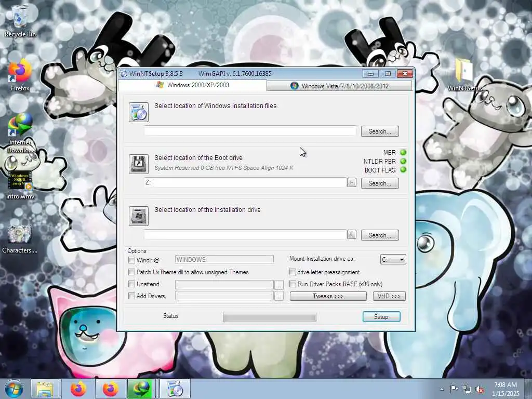The image size is (532, 399).
Task: Click the Add Drivers browse button
Action: 278,296
